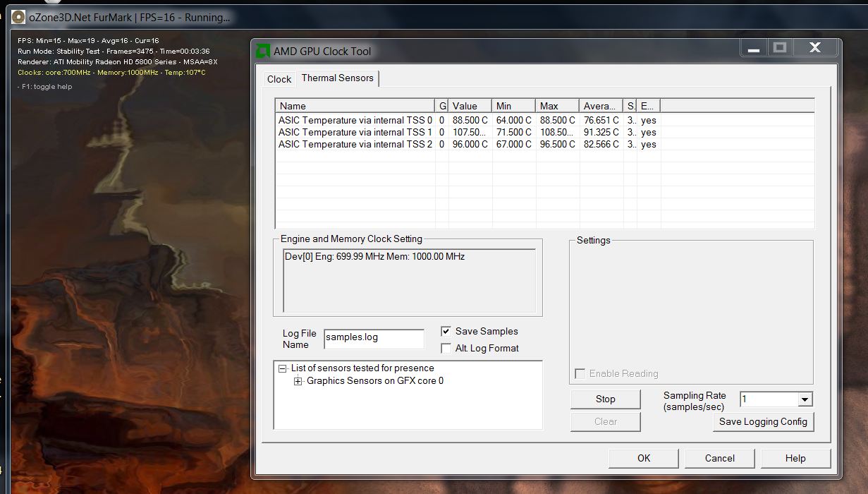Click the FurMark Renderer info line
The width and height of the screenshot is (868, 494).
[118, 61]
